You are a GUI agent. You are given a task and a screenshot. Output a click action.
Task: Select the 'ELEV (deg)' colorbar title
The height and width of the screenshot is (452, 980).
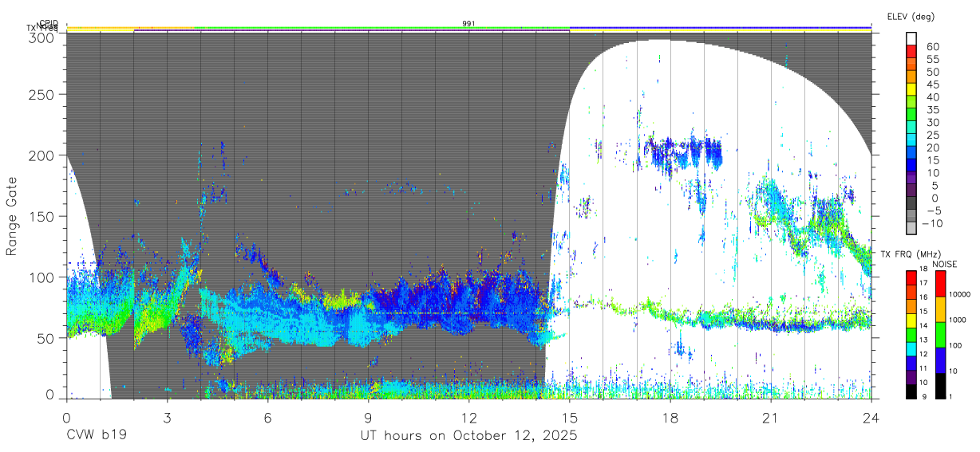click(911, 16)
